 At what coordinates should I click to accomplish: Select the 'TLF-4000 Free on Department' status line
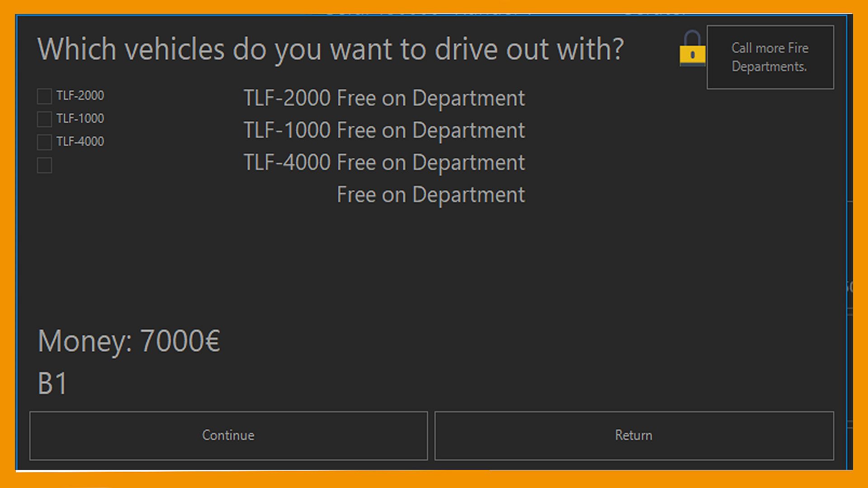point(384,163)
